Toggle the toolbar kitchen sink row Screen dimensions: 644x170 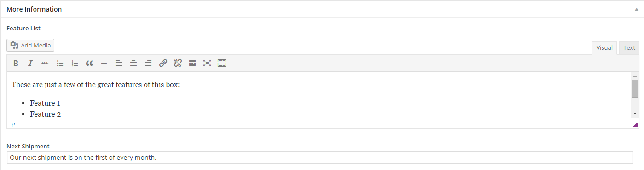(222, 64)
